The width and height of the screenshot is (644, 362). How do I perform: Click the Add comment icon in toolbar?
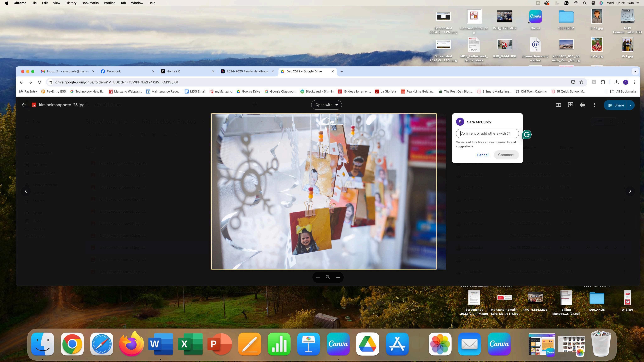click(570, 105)
